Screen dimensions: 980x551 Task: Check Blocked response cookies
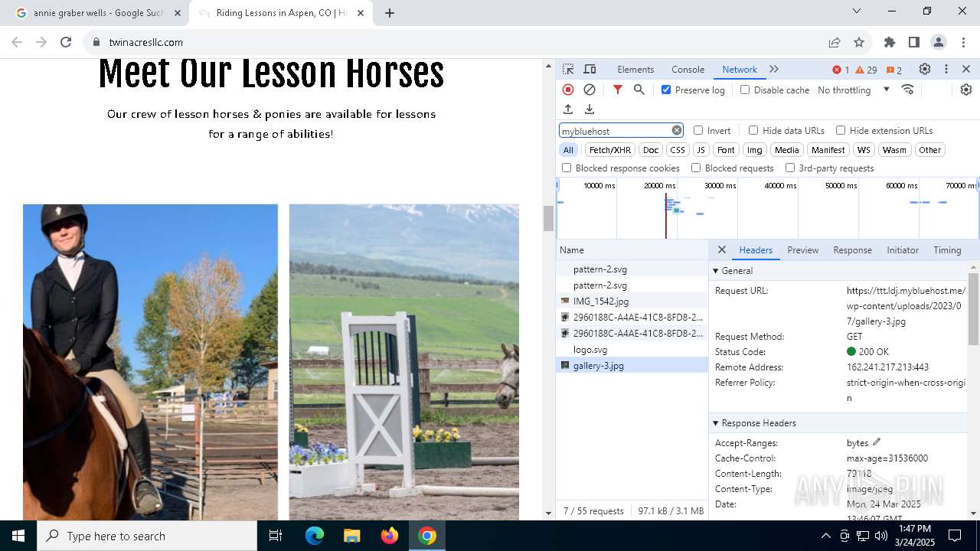[x=567, y=168]
